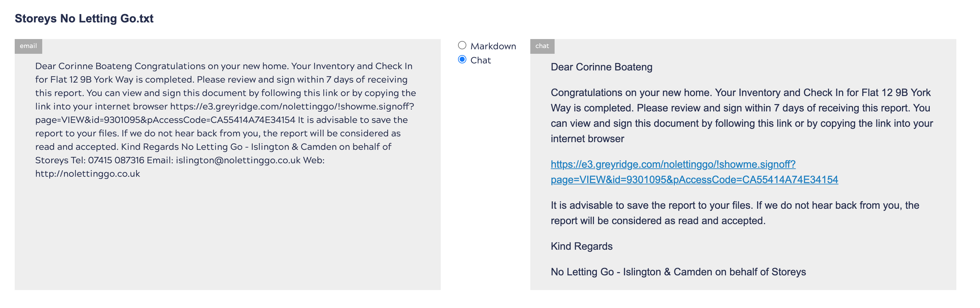Select the Chat radio button
Viewport: 980px width, 308px height.
(462, 60)
